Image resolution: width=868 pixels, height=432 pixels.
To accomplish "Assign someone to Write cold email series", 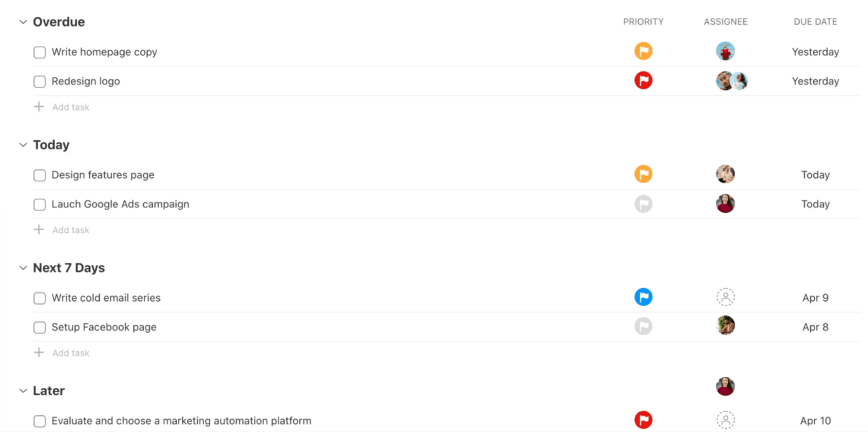I will tap(725, 297).
